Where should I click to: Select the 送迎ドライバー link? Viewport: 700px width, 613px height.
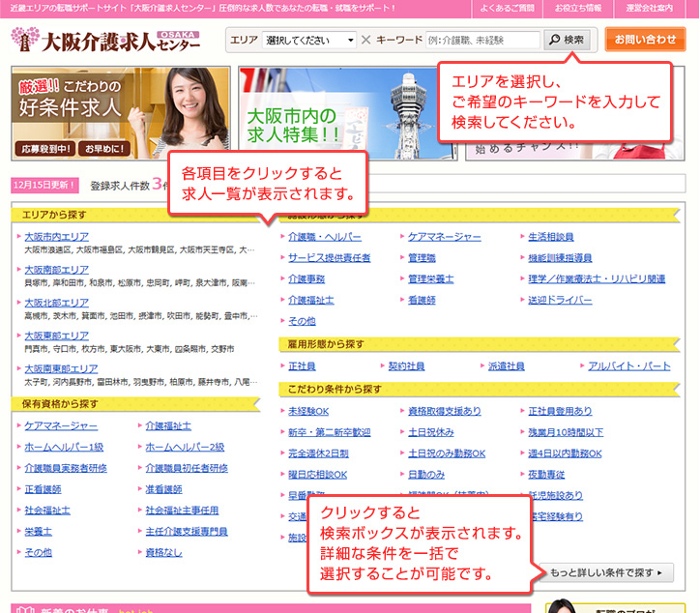pyautogui.click(x=560, y=300)
